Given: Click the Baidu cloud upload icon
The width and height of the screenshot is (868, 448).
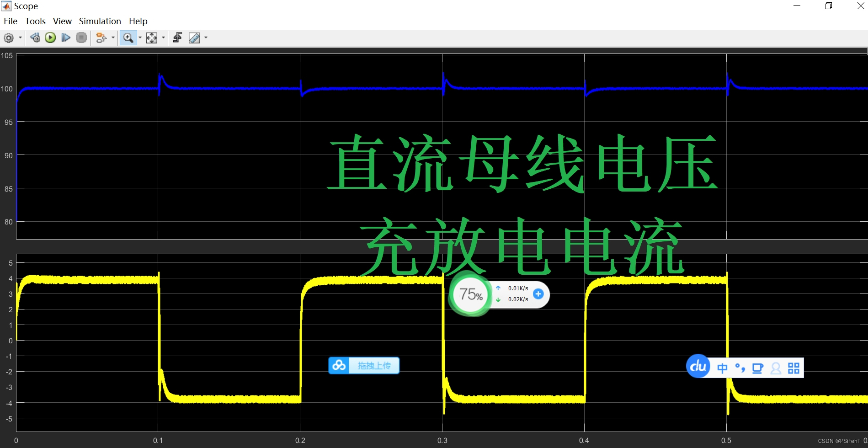Looking at the screenshot, I should (x=339, y=366).
